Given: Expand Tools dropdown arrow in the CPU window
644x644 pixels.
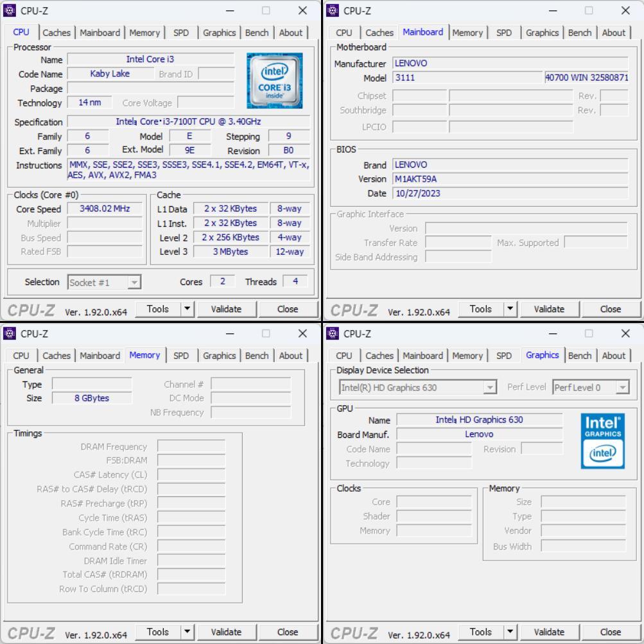Looking at the screenshot, I should (187, 309).
